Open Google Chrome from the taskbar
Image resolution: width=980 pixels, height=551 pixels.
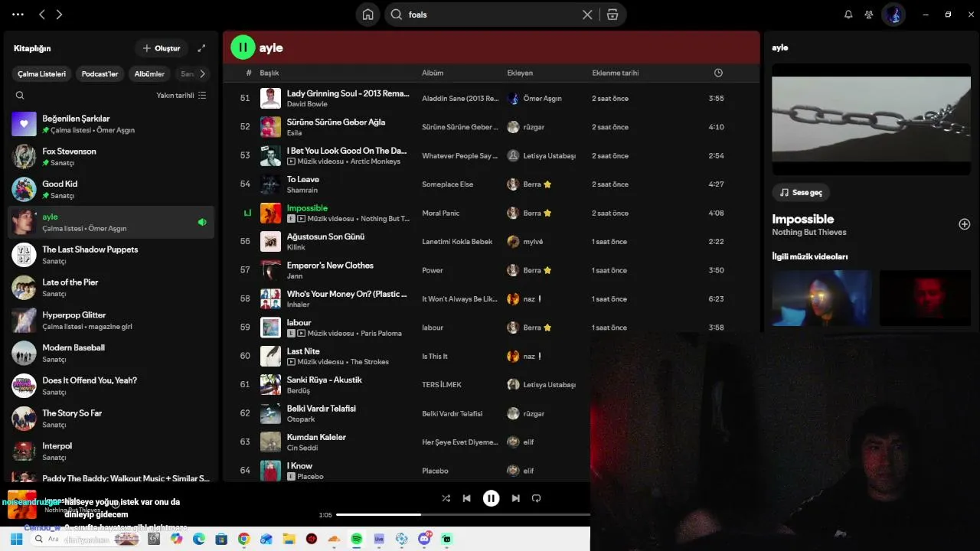[x=243, y=539]
